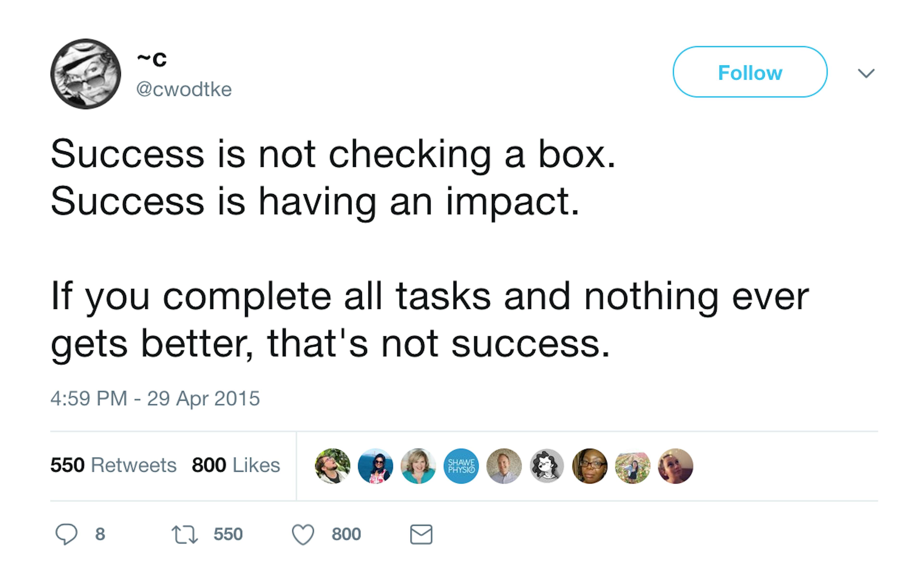Viewport: 924px width, 586px height.
Task: Click the 800 count beside heart icon
Action: (x=346, y=534)
